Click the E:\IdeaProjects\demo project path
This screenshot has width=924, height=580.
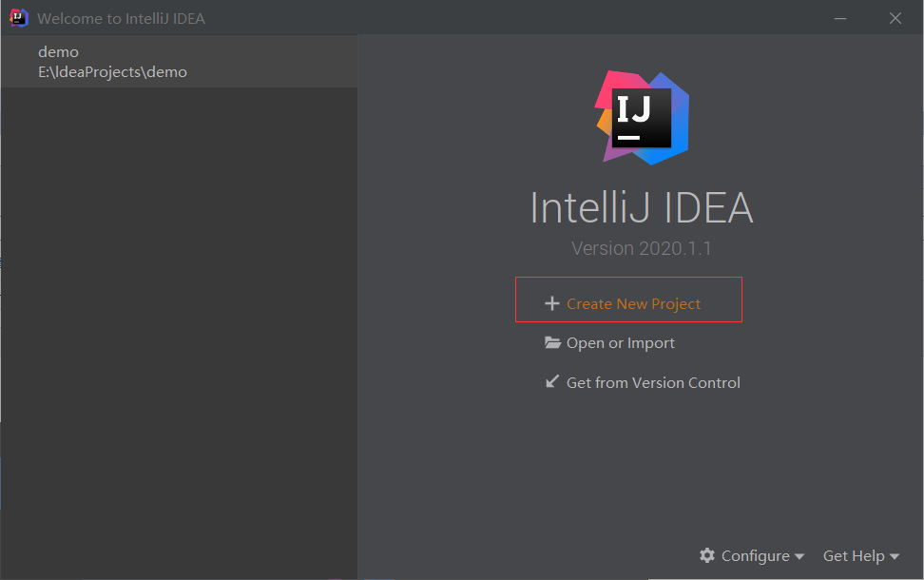pos(112,72)
